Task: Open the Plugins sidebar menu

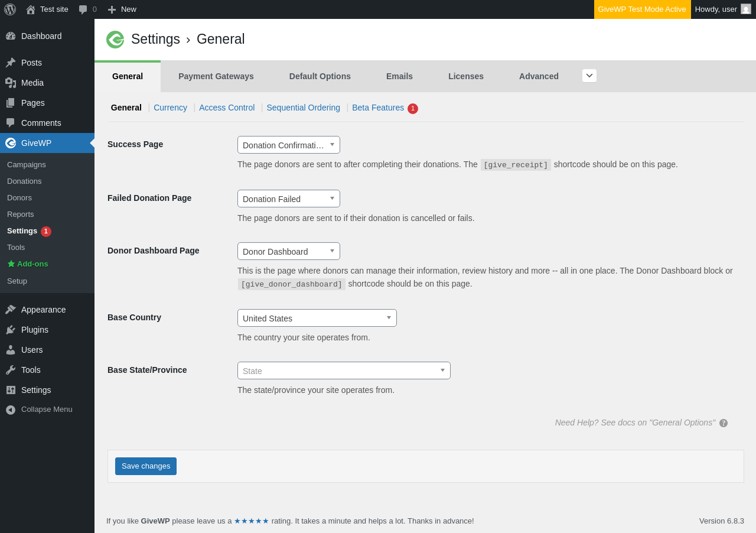Action: pos(35,330)
